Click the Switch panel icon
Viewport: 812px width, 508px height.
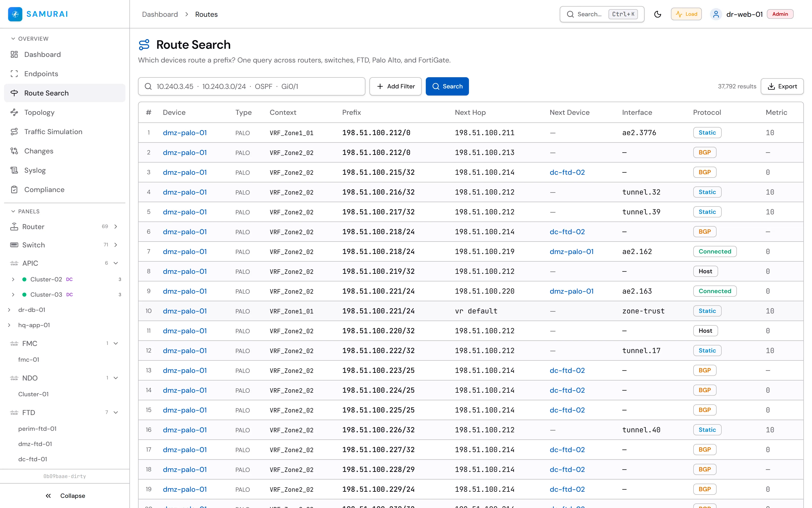point(14,245)
